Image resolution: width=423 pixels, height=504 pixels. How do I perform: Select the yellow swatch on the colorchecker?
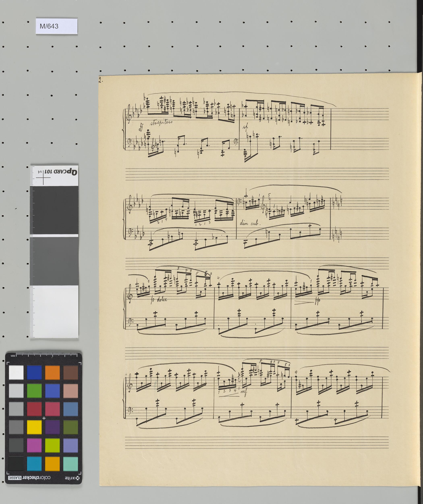coord(34,427)
